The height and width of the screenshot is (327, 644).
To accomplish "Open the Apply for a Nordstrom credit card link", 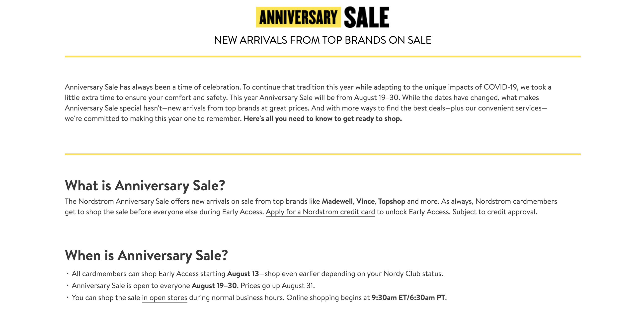I will point(320,212).
